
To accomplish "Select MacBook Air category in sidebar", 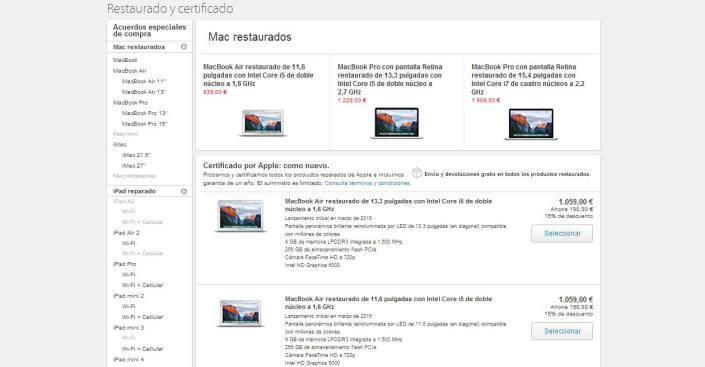I will [x=129, y=71].
